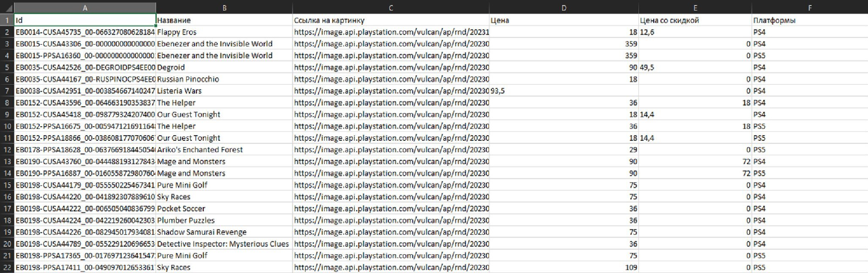Select 'Pure Mini Golf' cell in row 21
Viewport: 868px width, 273px height.
click(x=224, y=256)
